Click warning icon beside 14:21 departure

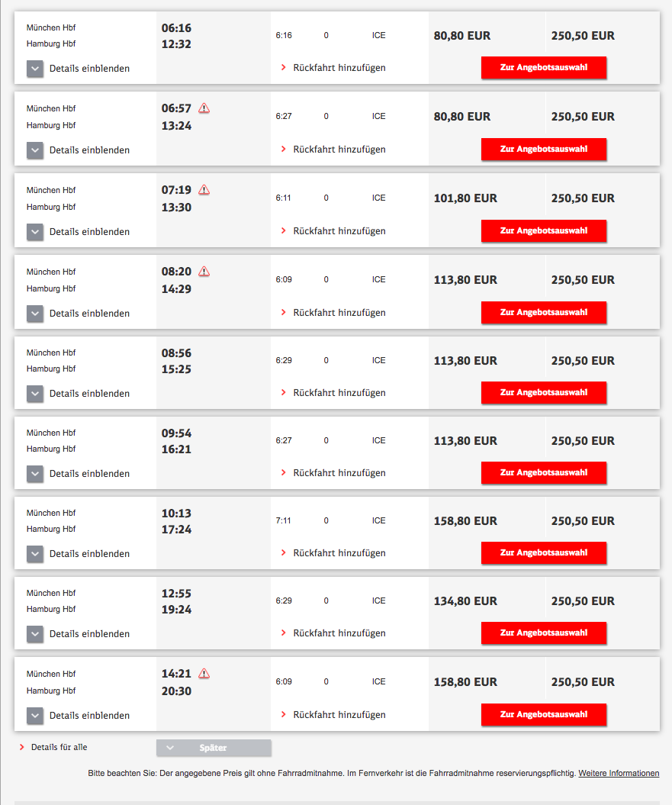pyautogui.click(x=204, y=674)
